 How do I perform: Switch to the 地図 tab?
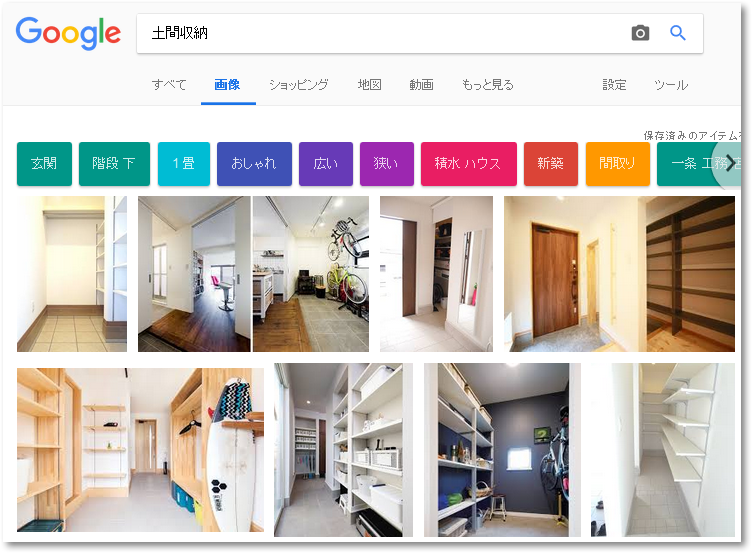[369, 85]
